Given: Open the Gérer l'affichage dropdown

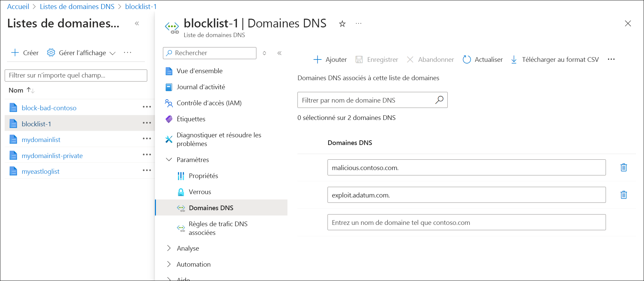Looking at the screenshot, I should click(81, 53).
